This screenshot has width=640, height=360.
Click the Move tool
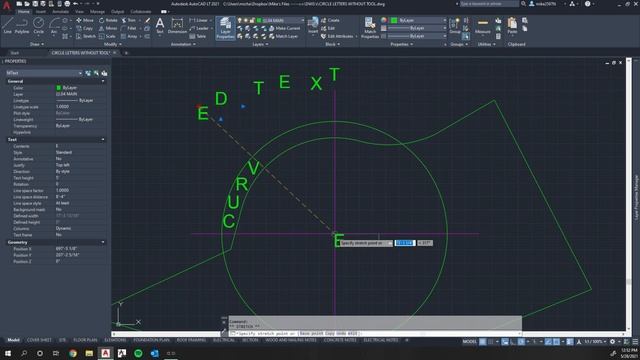pyautogui.click(x=85, y=20)
